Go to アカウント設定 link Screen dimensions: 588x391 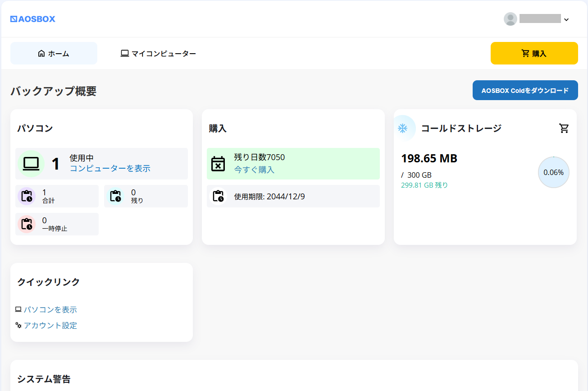(x=50, y=326)
